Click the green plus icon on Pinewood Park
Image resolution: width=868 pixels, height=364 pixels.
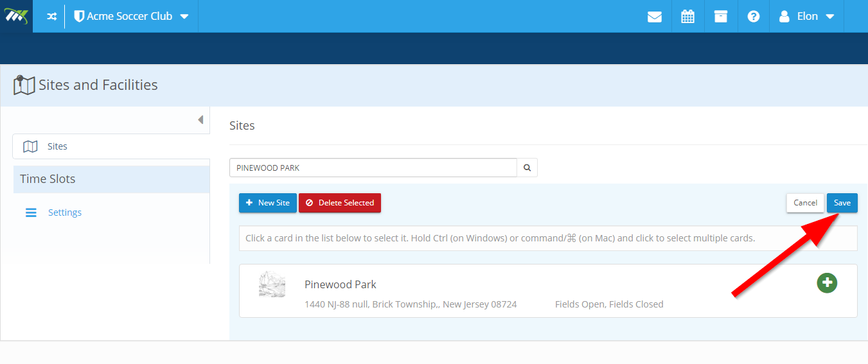pos(827,282)
